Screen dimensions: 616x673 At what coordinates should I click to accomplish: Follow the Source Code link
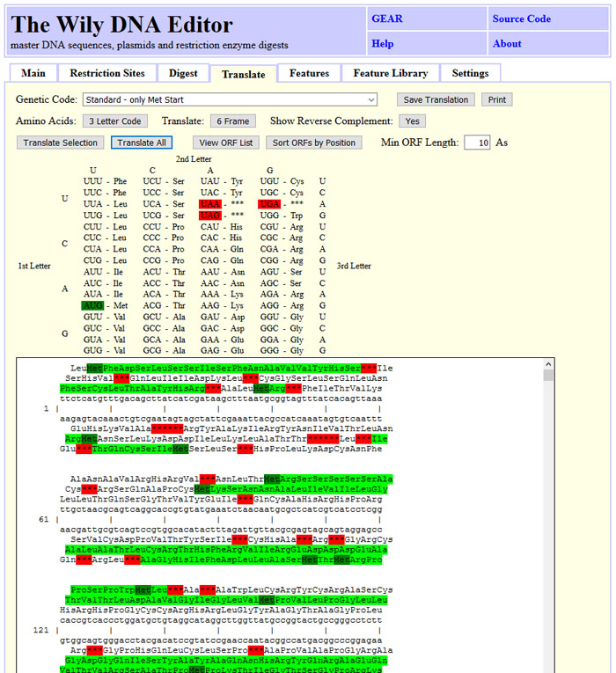click(521, 18)
